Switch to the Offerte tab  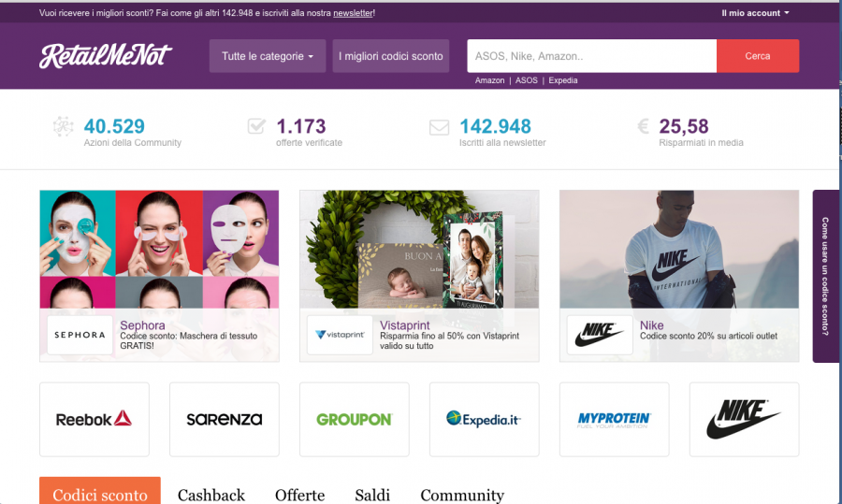[299, 495]
